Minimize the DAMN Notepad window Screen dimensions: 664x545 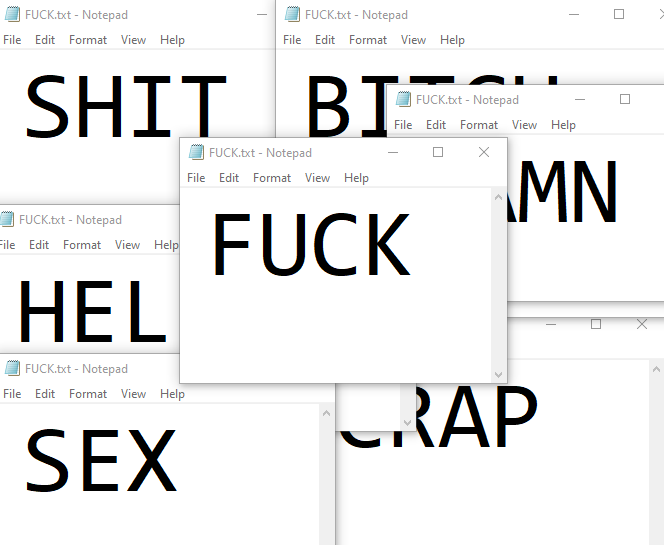tap(580, 100)
